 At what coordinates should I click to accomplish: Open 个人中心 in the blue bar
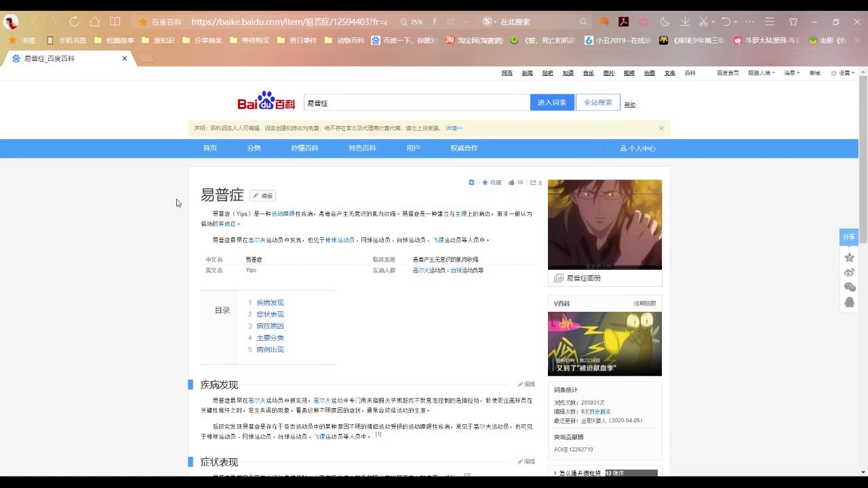click(x=638, y=148)
